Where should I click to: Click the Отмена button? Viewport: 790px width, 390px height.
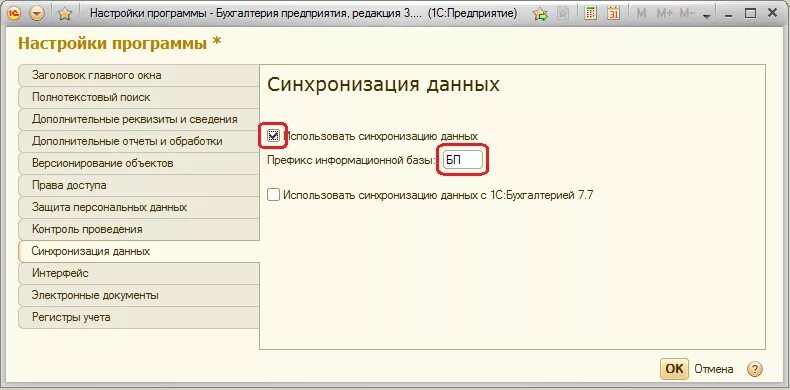click(x=713, y=369)
